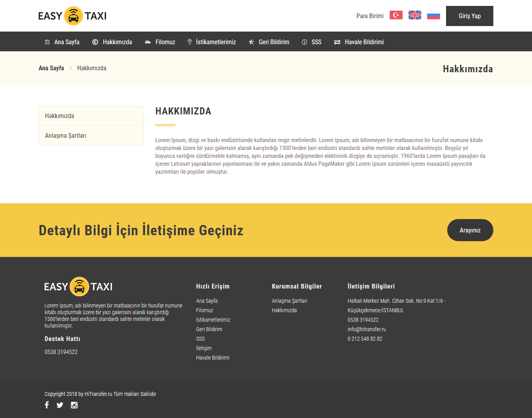Screen dimensions: 532x418
Task: Open the Instagram profile from footer icon
Action: [74, 405]
